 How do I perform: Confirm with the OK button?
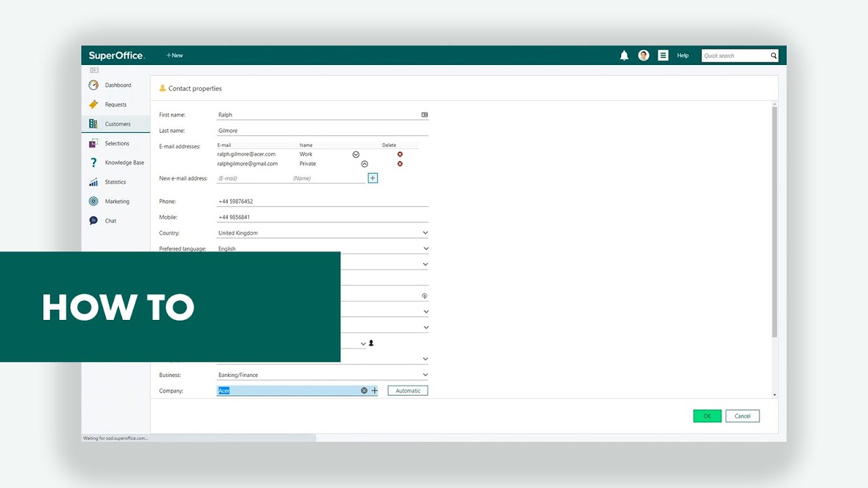[707, 416]
